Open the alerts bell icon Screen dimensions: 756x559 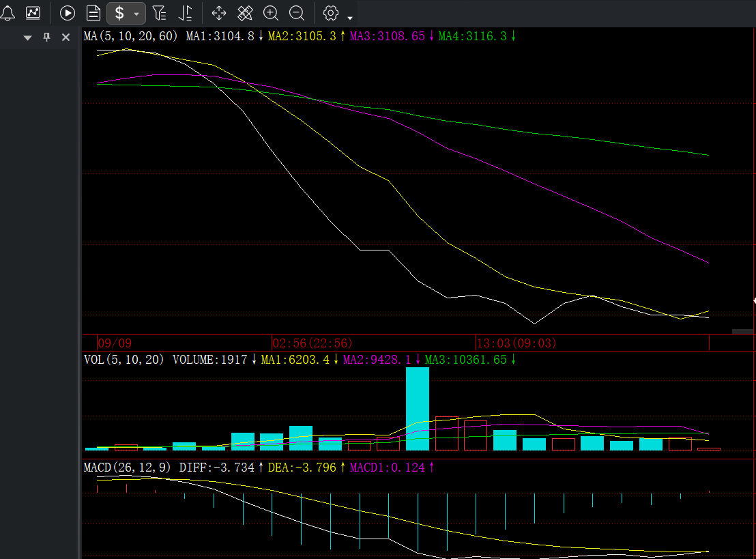coord(8,13)
